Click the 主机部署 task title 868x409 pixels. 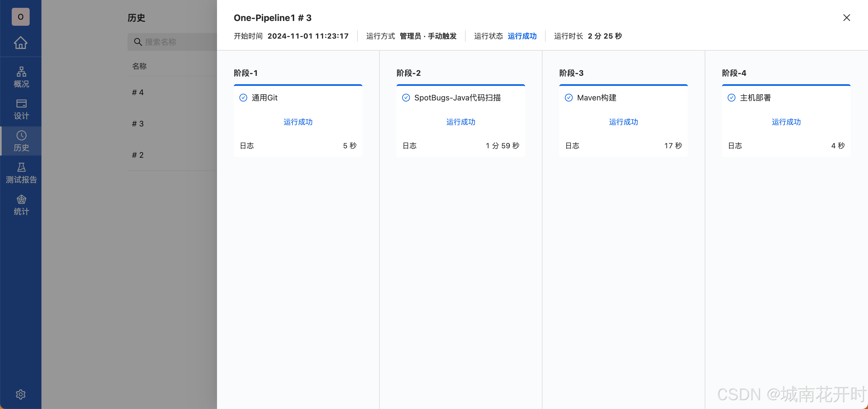755,98
